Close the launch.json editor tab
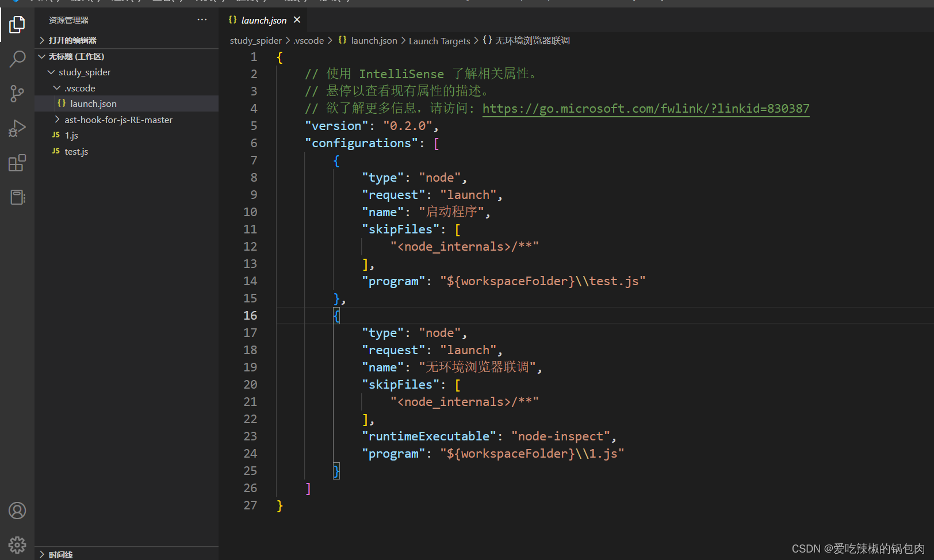Viewport: 934px width, 560px height. point(297,20)
